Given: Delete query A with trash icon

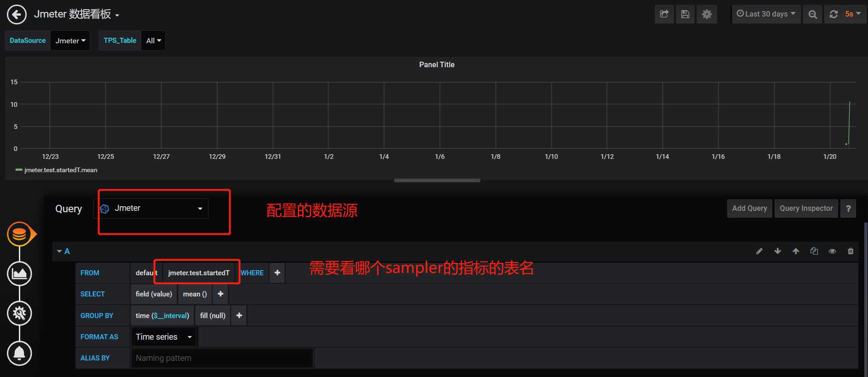Looking at the screenshot, I should [851, 251].
